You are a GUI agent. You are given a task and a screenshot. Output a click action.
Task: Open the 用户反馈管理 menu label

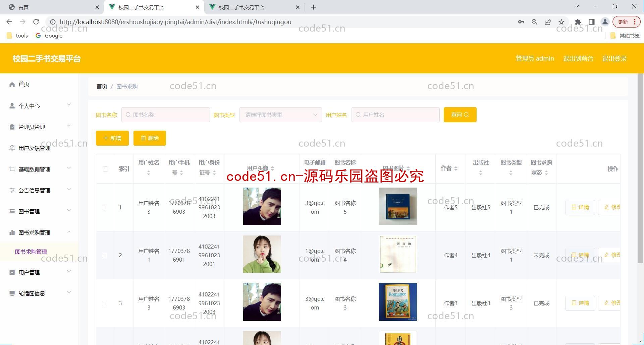(34, 148)
